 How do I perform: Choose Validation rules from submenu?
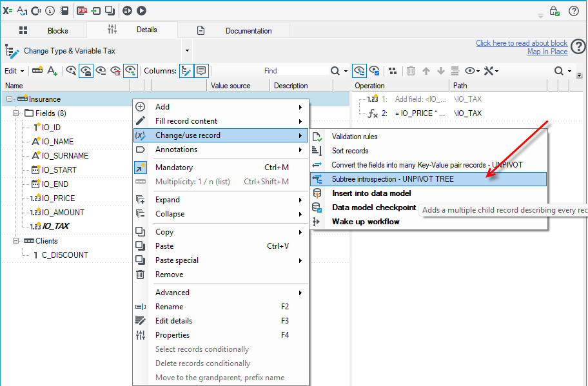pyautogui.click(x=428, y=137)
